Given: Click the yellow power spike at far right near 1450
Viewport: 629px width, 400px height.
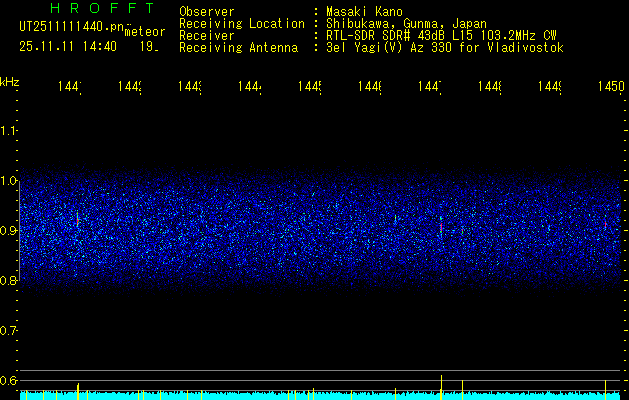Looking at the screenshot, I should click(x=605, y=390).
